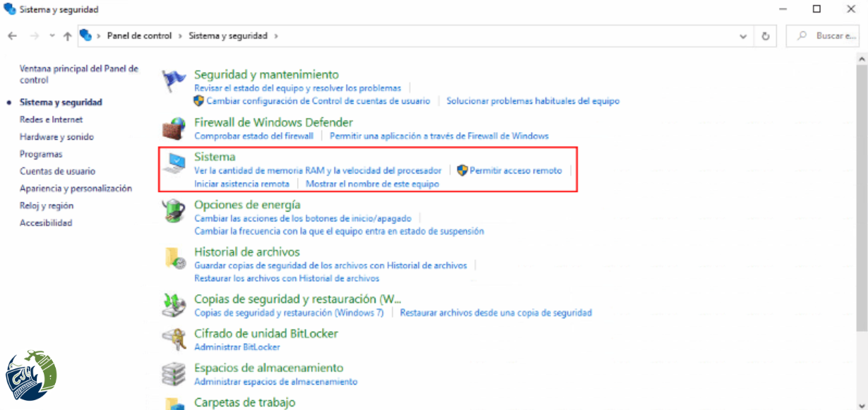Screen dimensions: 868x410
Task: Select Redes e Internet in the sidebar
Action: [51, 119]
